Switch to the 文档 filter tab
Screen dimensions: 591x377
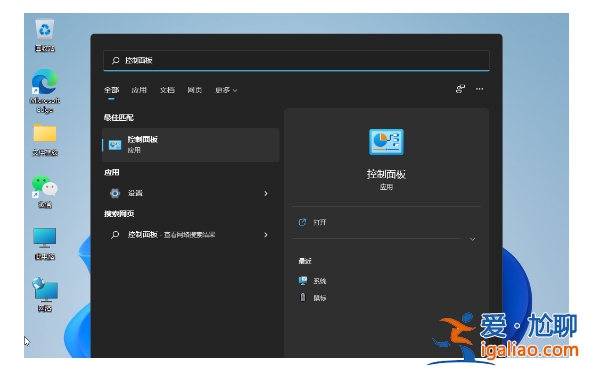click(x=167, y=90)
